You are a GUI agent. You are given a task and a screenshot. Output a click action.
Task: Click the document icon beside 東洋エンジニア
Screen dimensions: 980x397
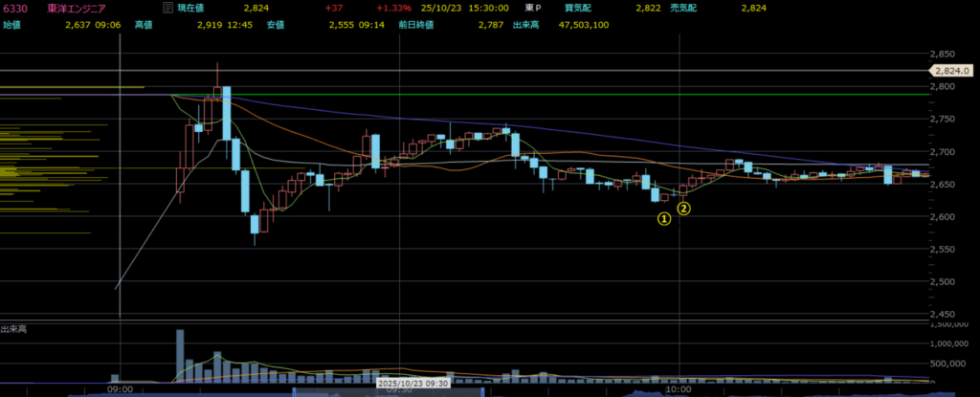click(167, 8)
